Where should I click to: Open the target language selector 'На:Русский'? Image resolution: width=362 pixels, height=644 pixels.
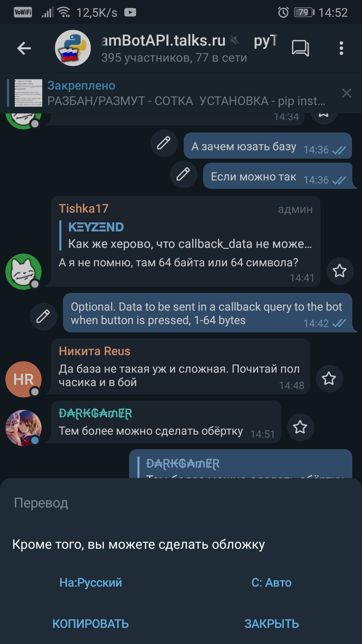coord(90,583)
